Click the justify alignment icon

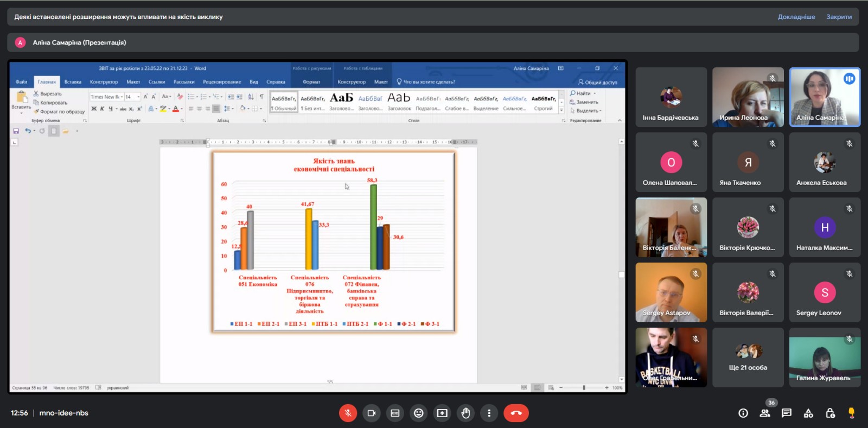tap(216, 108)
